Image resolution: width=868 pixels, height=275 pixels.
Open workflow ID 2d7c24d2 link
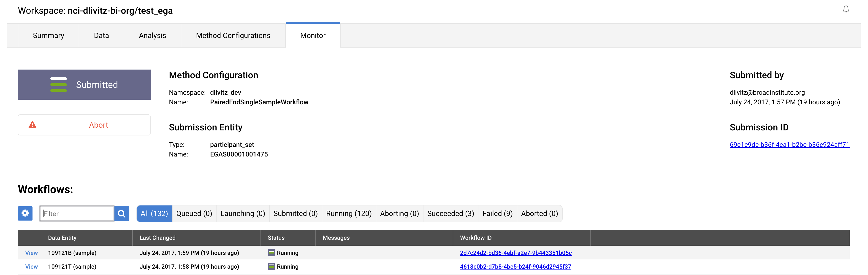pos(515,252)
